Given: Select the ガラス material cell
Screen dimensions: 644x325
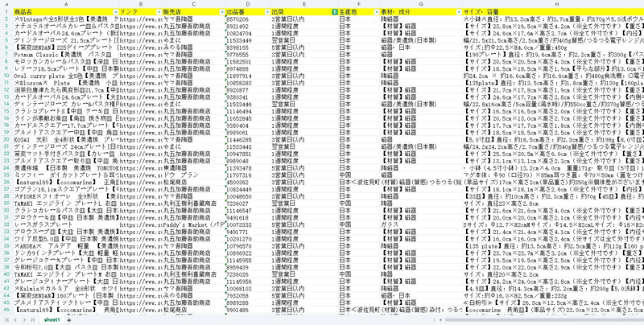Looking at the screenshot, I should 421,225.
